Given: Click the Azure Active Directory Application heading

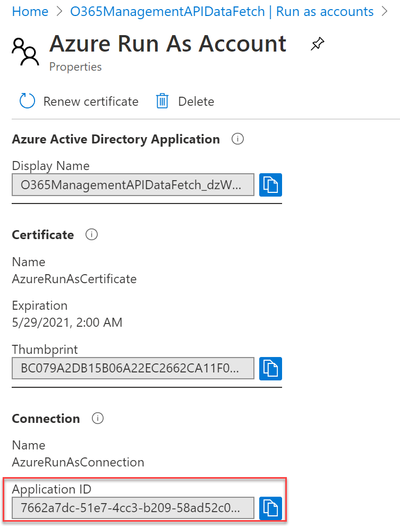Looking at the screenshot, I should coord(116,139).
